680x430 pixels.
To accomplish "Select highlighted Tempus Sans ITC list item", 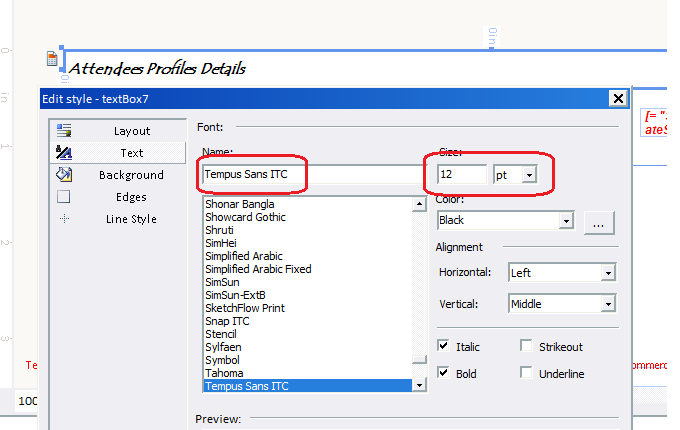I will [308, 386].
